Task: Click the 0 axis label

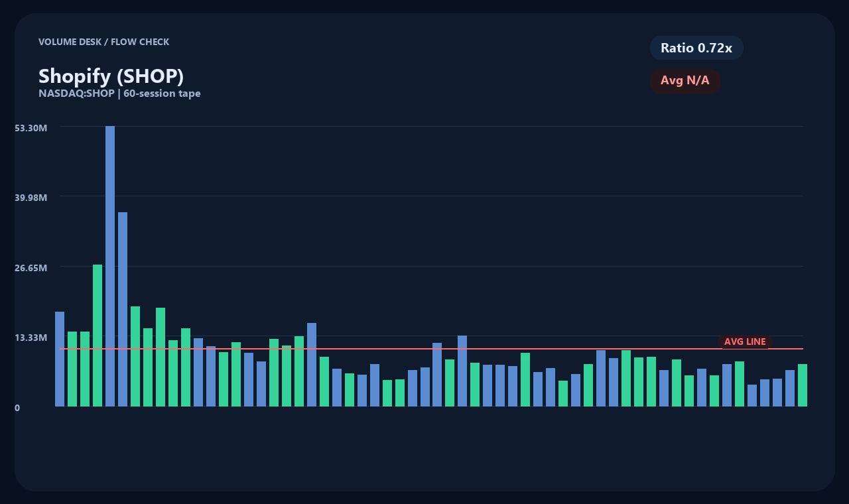Action: tap(17, 408)
